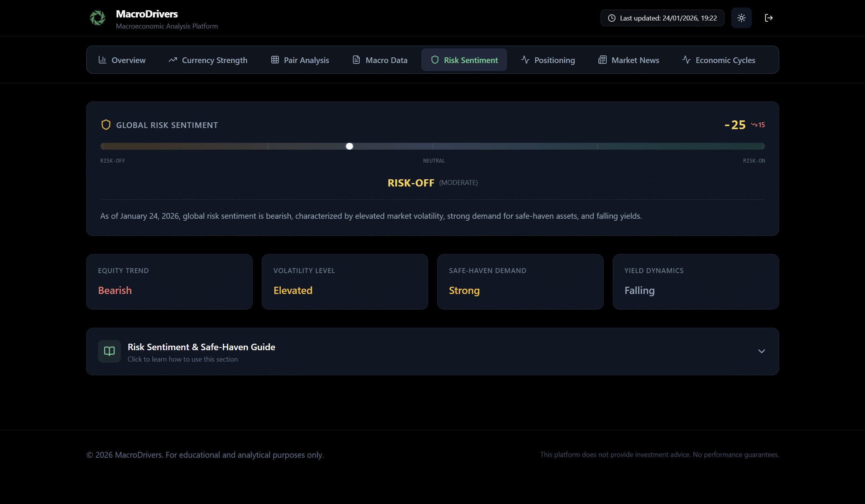Screen dimensions: 865x504
Task: Expand the guide with the chevron arrow
Action: tap(761, 351)
